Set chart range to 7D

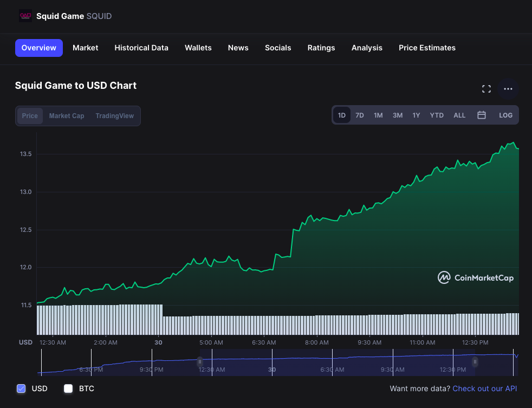tap(360, 115)
